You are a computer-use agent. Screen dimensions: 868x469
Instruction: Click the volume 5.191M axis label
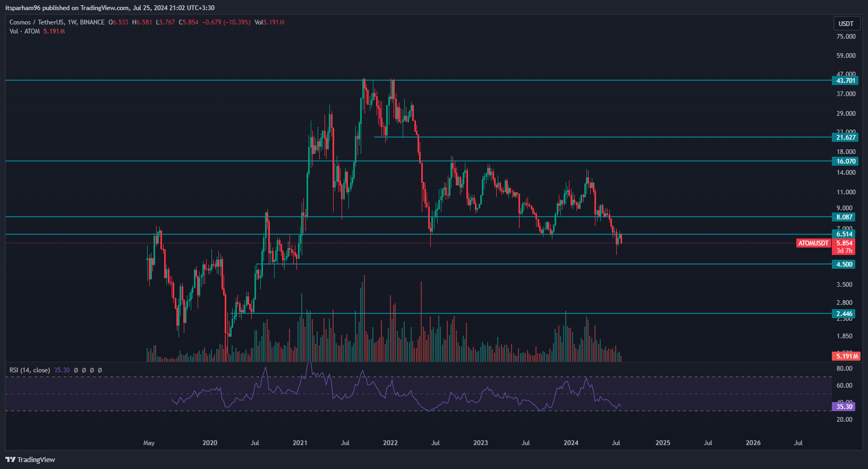[845, 356]
